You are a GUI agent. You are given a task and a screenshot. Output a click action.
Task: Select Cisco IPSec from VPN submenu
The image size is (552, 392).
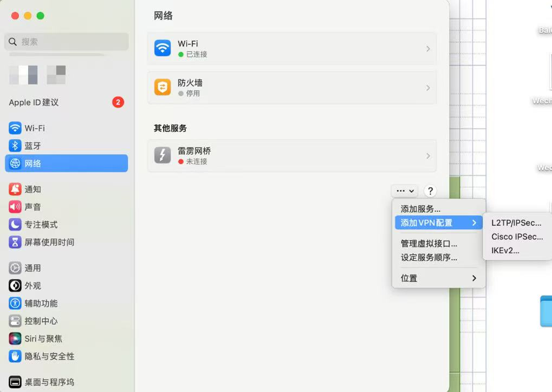click(517, 237)
